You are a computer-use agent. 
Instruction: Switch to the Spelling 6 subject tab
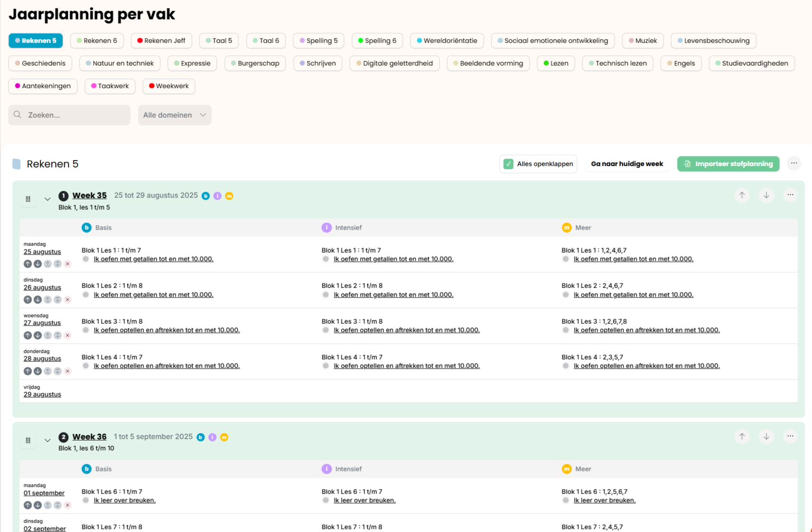(x=377, y=41)
